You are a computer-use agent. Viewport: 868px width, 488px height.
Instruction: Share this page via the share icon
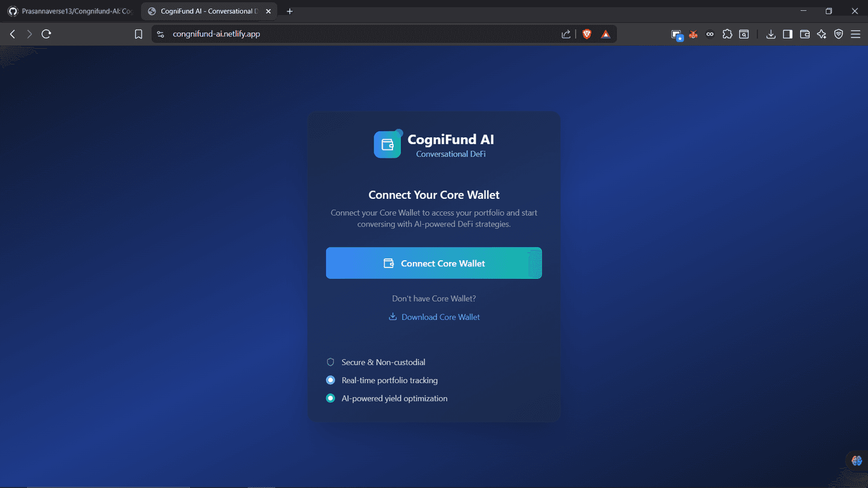click(566, 34)
